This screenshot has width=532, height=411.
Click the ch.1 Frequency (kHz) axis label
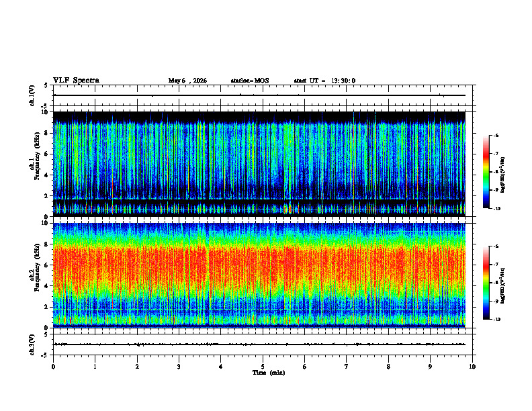point(37,164)
